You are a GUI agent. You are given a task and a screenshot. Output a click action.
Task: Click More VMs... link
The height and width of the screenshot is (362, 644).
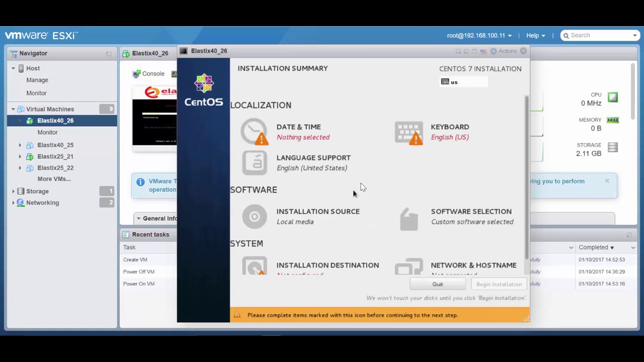[x=54, y=179]
